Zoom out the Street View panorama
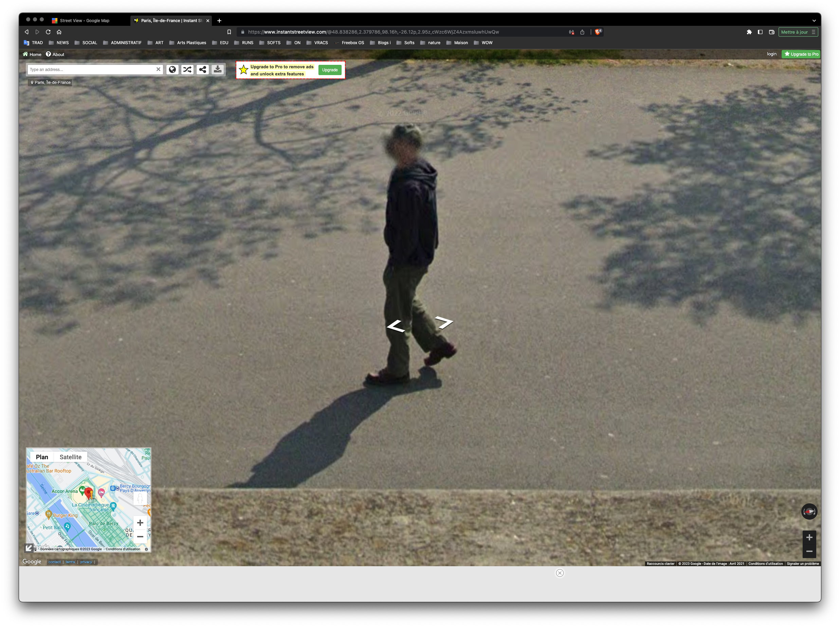Image resolution: width=840 pixels, height=627 pixels. click(x=809, y=551)
